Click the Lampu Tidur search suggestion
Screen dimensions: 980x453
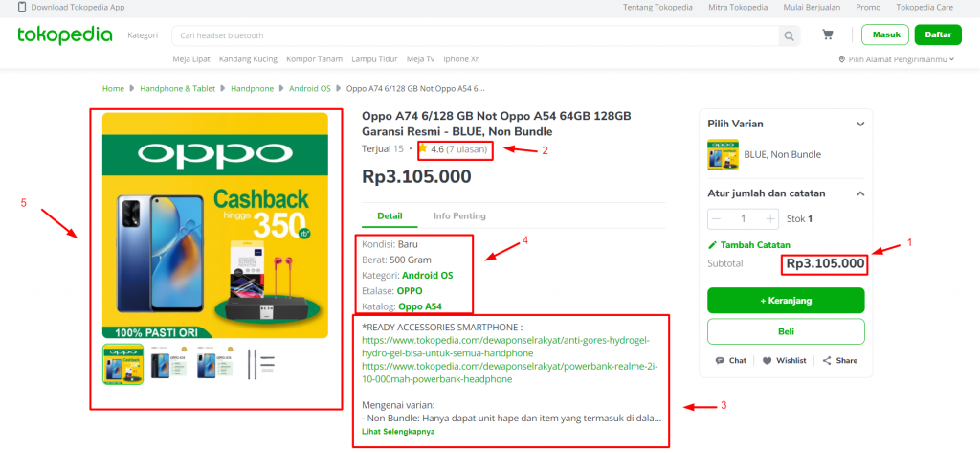coord(374,59)
